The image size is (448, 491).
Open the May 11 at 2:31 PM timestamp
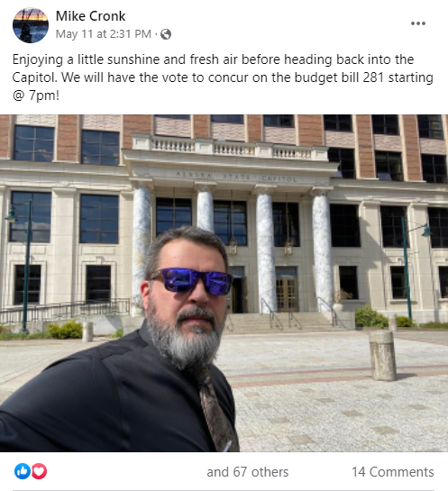coord(104,34)
